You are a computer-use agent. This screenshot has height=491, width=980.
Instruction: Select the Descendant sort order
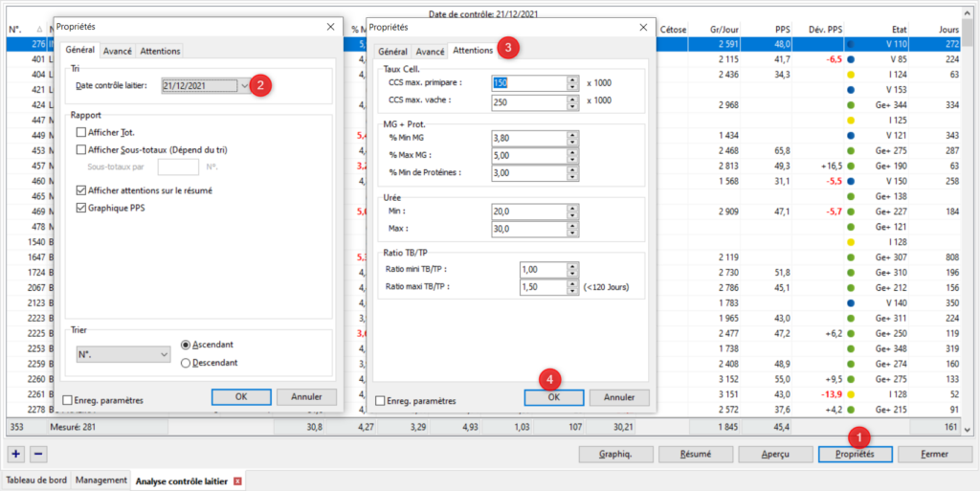point(187,363)
